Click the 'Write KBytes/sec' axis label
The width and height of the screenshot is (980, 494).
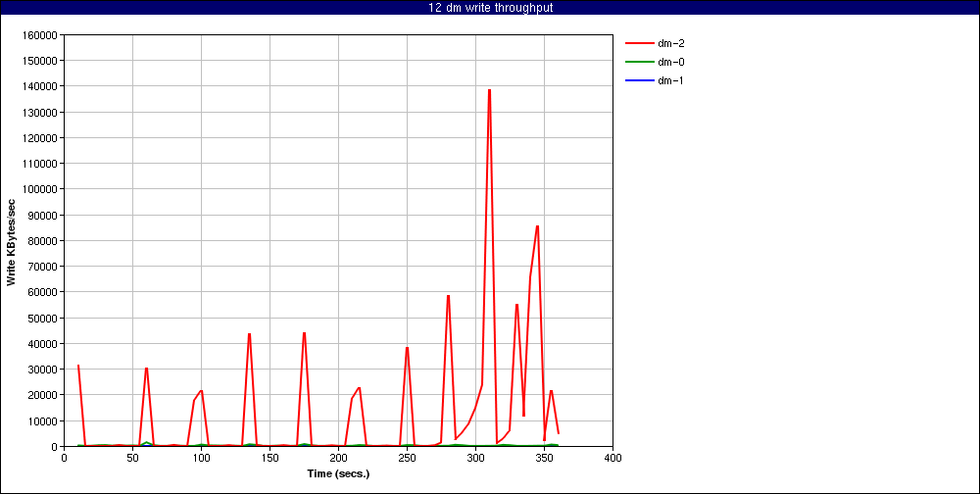point(11,241)
